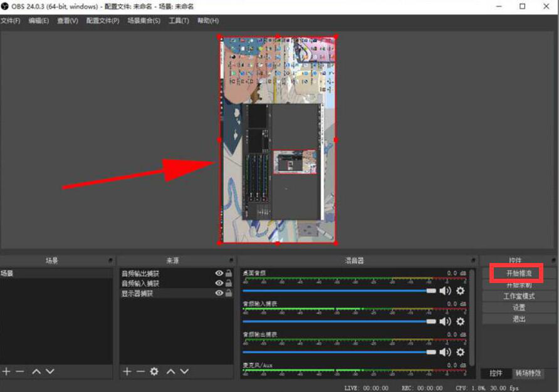Screen dimensions: 559x392
Task: Open gear settings for 音频输入捕获 mixer track
Action: pos(461,321)
